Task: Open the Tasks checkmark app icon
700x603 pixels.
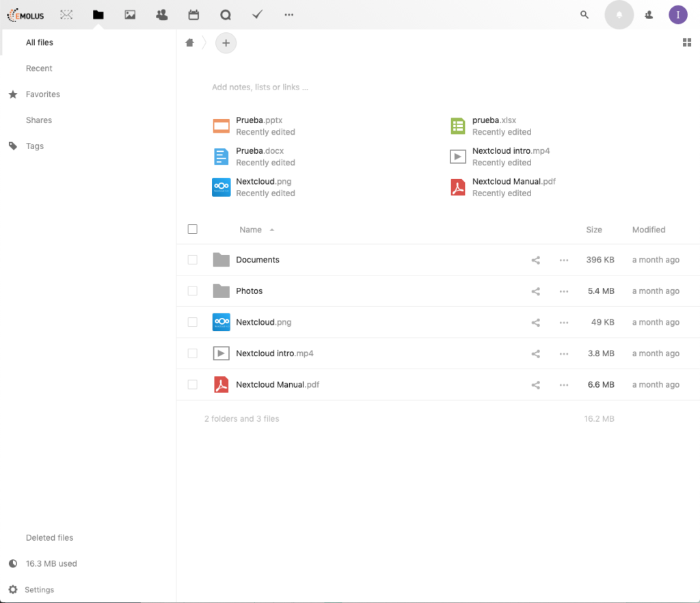Action: (x=257, y=15)
